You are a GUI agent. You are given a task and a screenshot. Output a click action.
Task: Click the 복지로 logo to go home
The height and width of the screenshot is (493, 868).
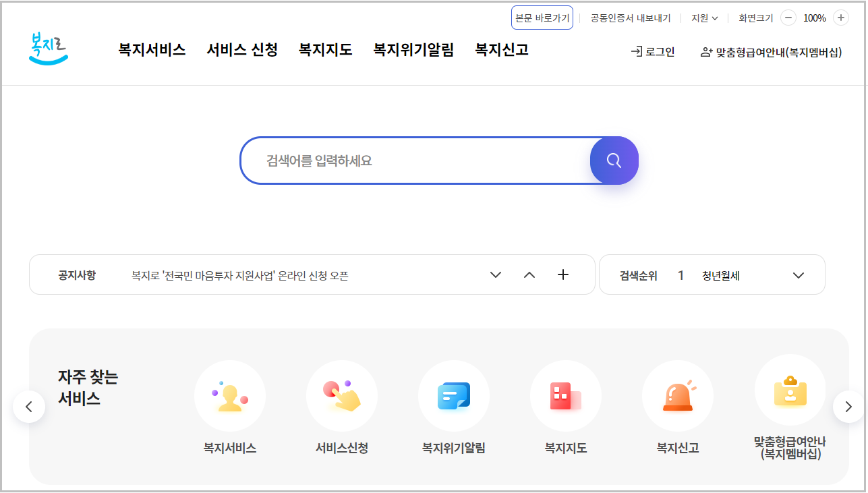[47, 49]
